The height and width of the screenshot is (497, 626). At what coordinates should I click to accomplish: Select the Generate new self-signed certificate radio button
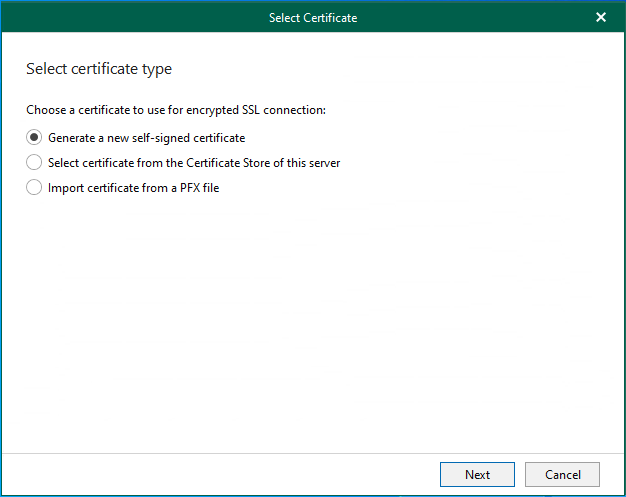(34, 138)
